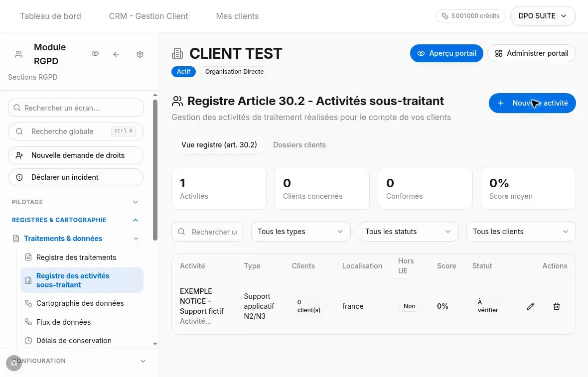
Task: Click the Cartographie des données icon
Action: click(x=28, y=303)
